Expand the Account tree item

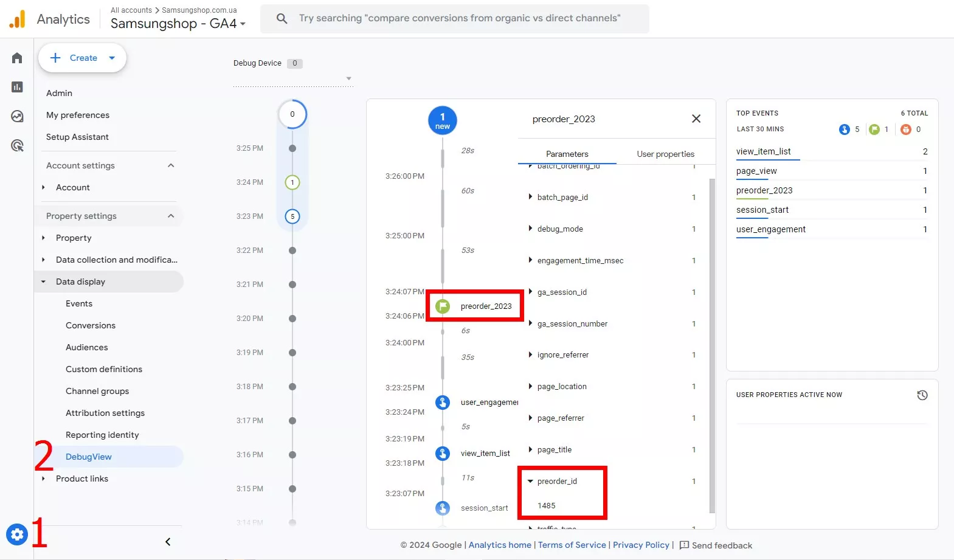[x=43, y=187]
